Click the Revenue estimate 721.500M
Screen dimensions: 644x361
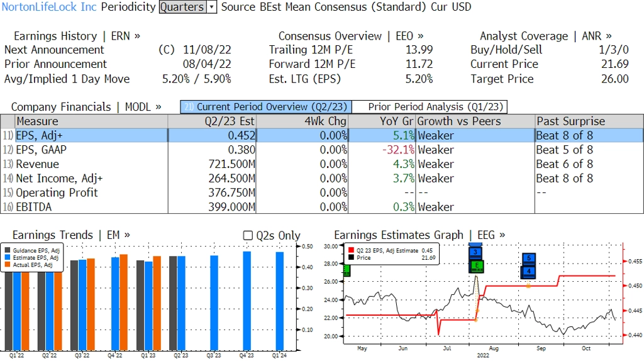231,164
